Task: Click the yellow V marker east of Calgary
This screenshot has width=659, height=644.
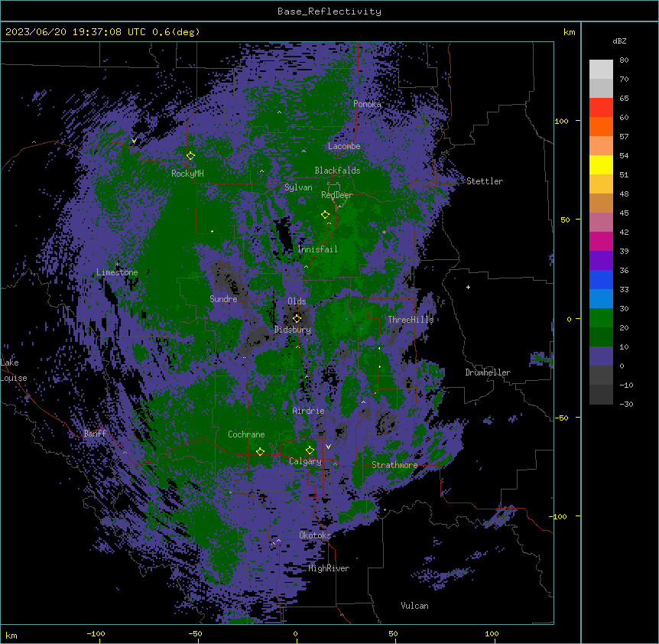Action: (328, 447)
